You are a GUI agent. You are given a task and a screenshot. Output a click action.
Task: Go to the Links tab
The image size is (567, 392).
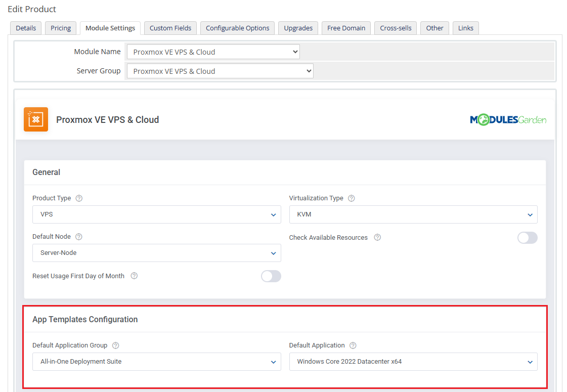[x=466, y=28]
